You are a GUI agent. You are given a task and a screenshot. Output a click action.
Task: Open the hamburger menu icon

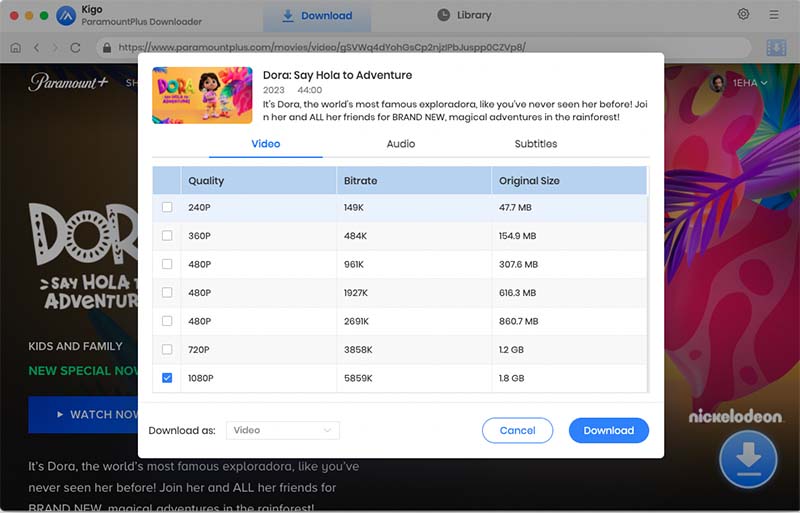coord(774,15)
